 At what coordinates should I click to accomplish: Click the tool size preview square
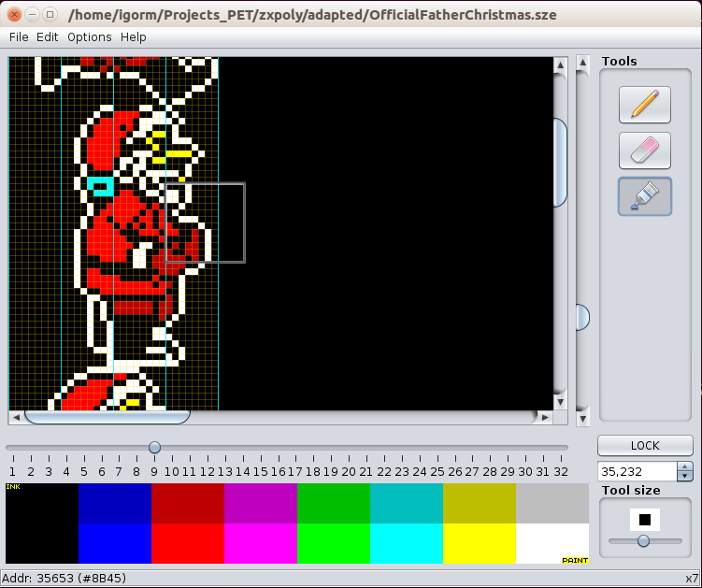(645, 520)
